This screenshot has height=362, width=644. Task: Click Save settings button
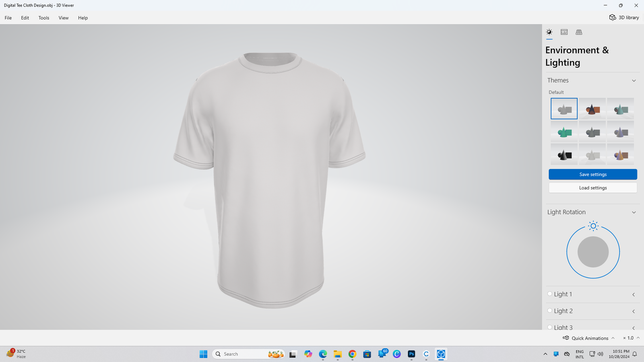593,174
